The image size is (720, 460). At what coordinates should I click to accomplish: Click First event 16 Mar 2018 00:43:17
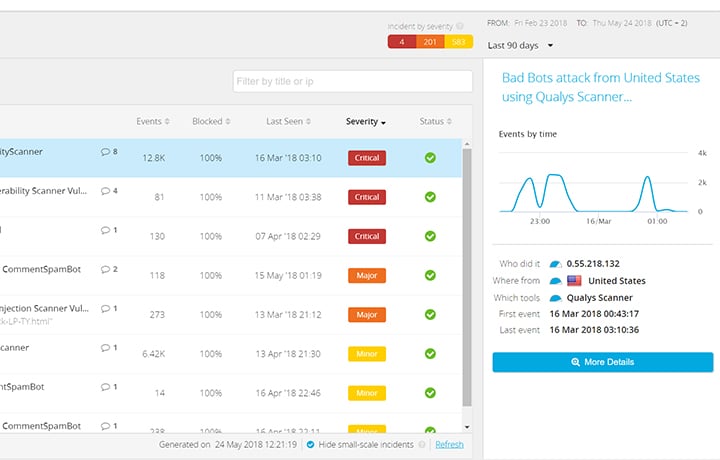click(594, 314)
